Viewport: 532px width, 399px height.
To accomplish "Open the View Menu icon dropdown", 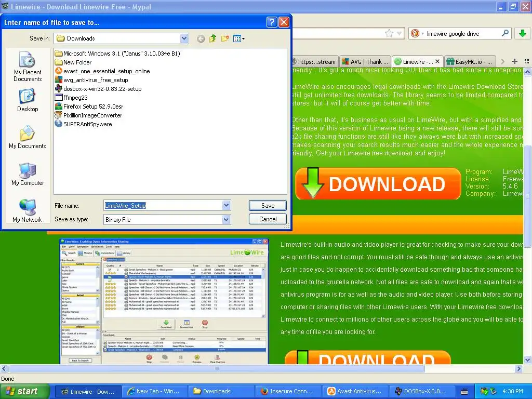I will pyautogui.click(x=239, y=38).
